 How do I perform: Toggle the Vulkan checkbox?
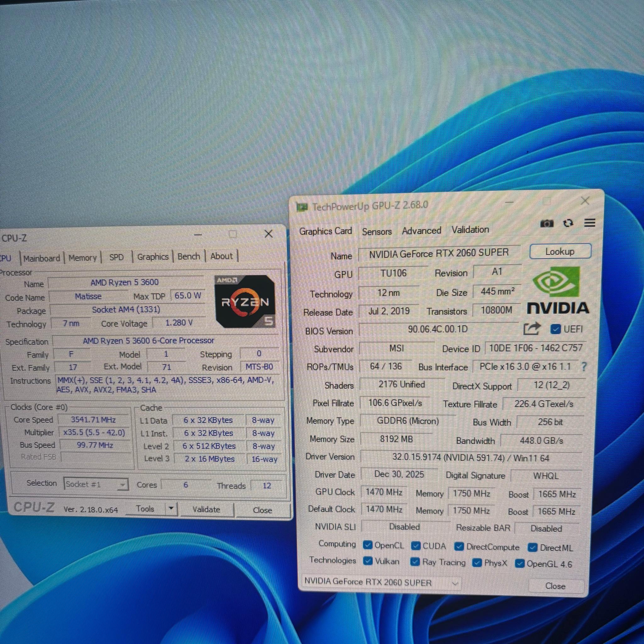pos(368,561)
